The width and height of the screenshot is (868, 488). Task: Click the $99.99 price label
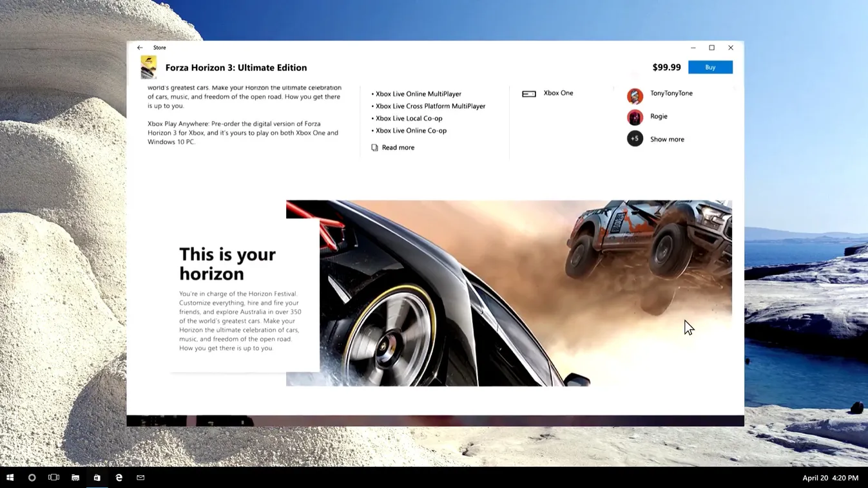click(x=666, y=67)
